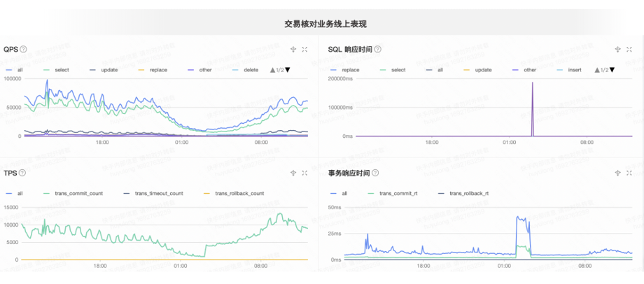Advance SQL 响应时间 legend with down arrow
Viewport: 644px width, 284px height.
click(x=612, y=70)
